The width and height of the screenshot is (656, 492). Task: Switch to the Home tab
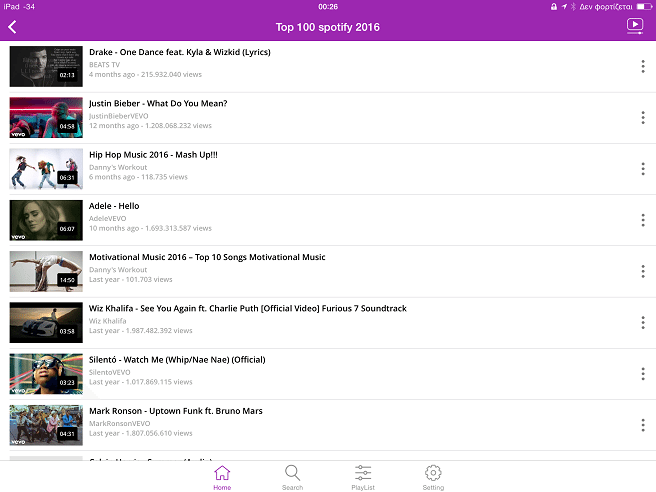click(222, 477)
